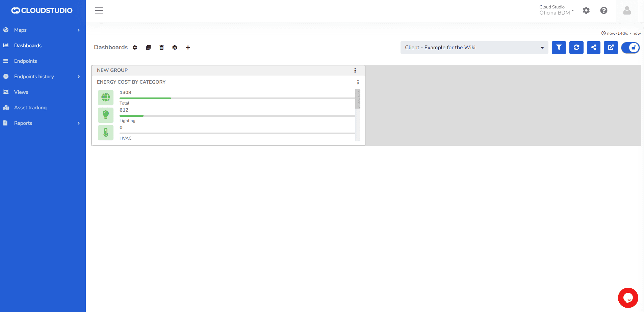Delete dashboard with the trash icon

point(161,48)
